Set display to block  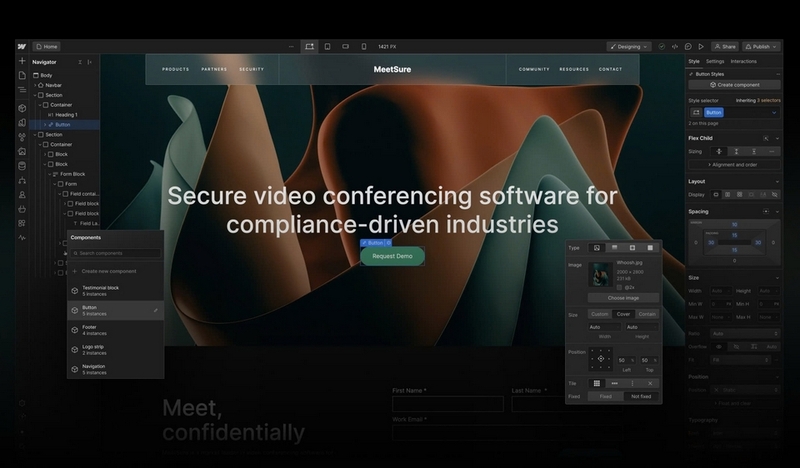(x=716, y=194)
